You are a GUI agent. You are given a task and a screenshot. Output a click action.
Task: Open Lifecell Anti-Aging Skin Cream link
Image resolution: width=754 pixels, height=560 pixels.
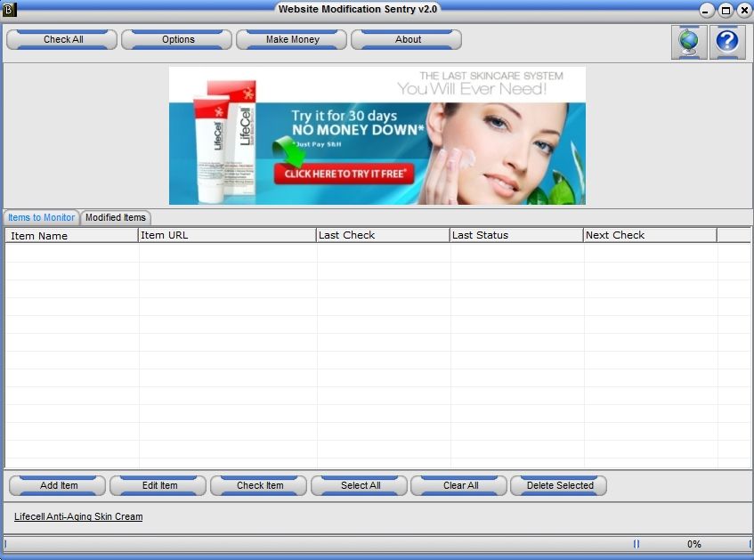click(x=78, y=516)
